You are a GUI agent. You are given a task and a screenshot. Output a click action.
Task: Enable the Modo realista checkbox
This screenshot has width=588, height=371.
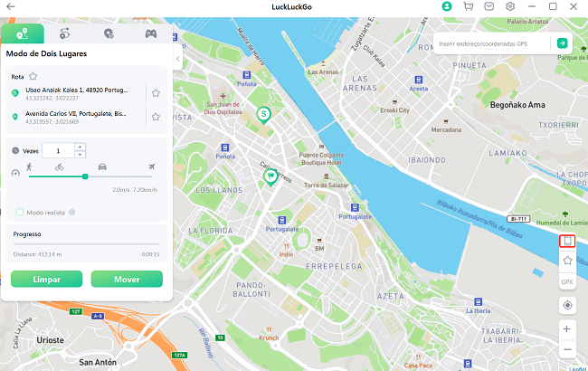point(20,213)
